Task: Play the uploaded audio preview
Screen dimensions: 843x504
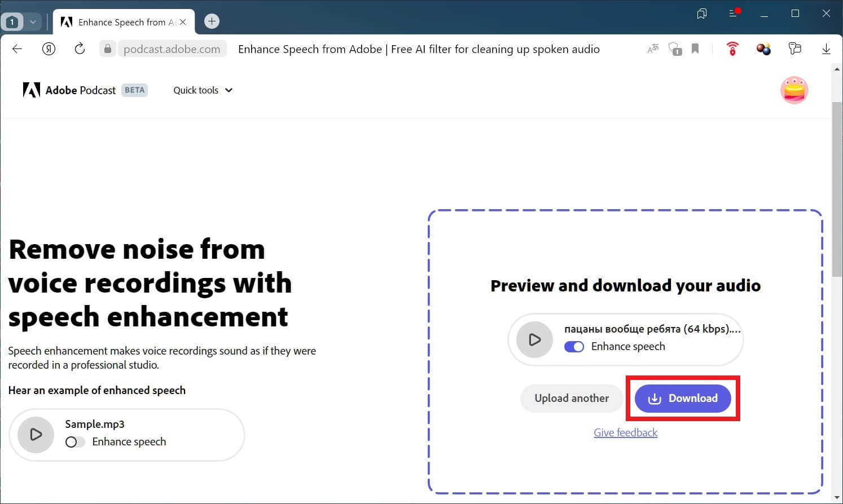Action: 534,339
